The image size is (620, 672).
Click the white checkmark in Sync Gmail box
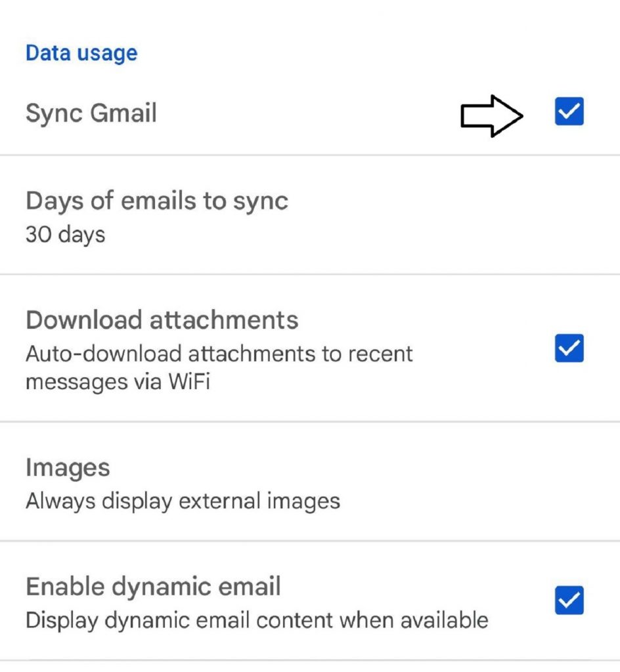(x=569, y=112)
